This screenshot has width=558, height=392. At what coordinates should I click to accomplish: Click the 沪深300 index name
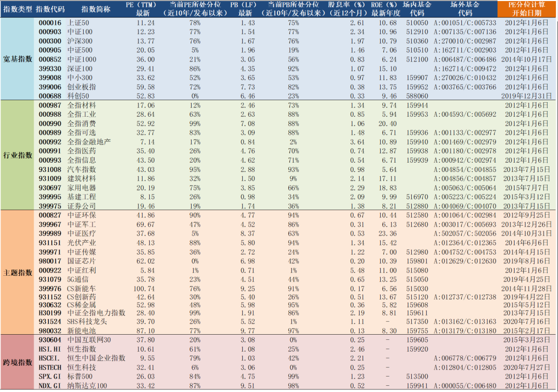[80, 41]
